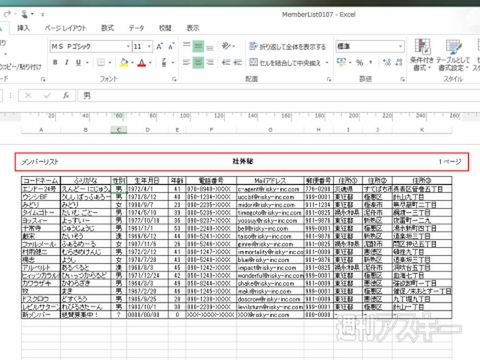Screen dimensions: 480x360
Task: Toggle Top Align button
Action: click(x=187, y=46)
